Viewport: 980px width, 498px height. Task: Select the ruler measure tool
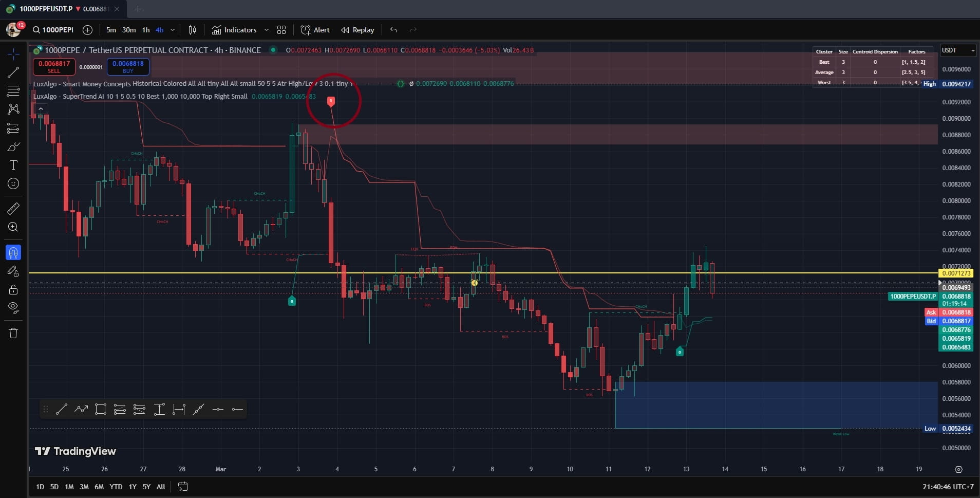coord(13,208)
